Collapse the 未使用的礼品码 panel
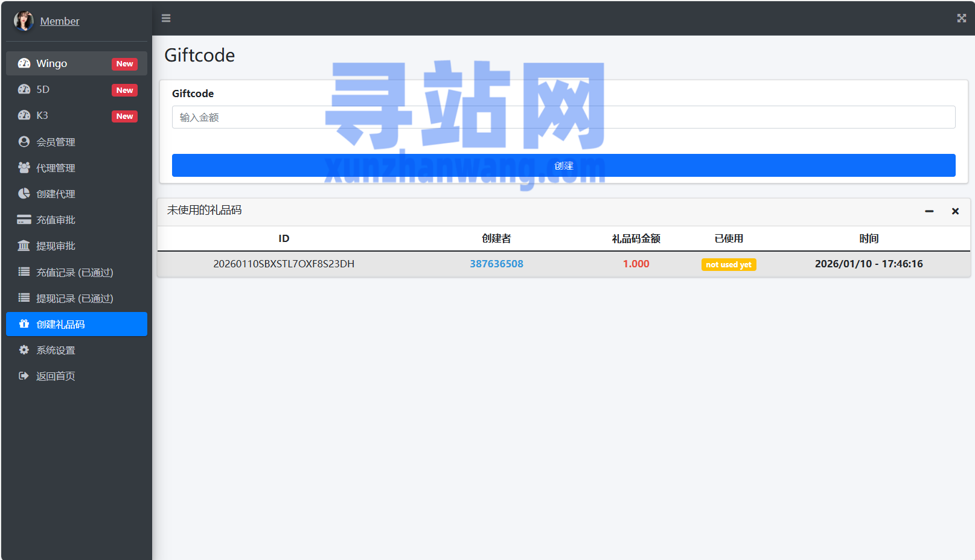 click(929, 211)
